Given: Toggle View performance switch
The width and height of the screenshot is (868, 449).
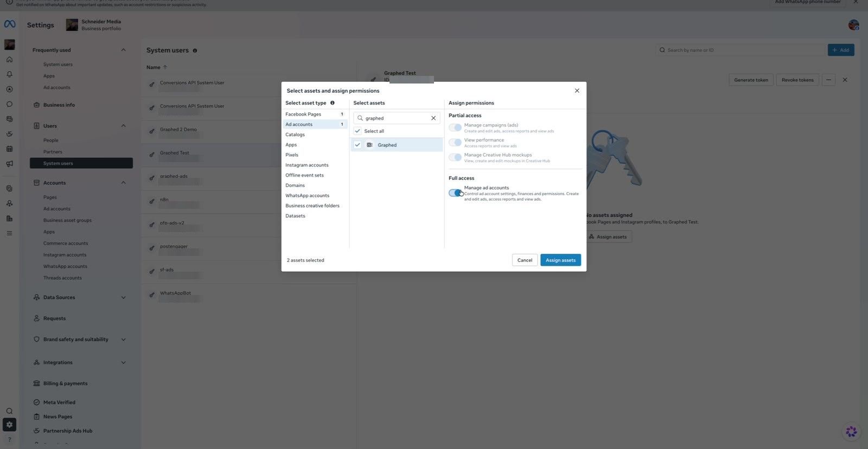Looking at the screenshot, I should pos(455,143).
